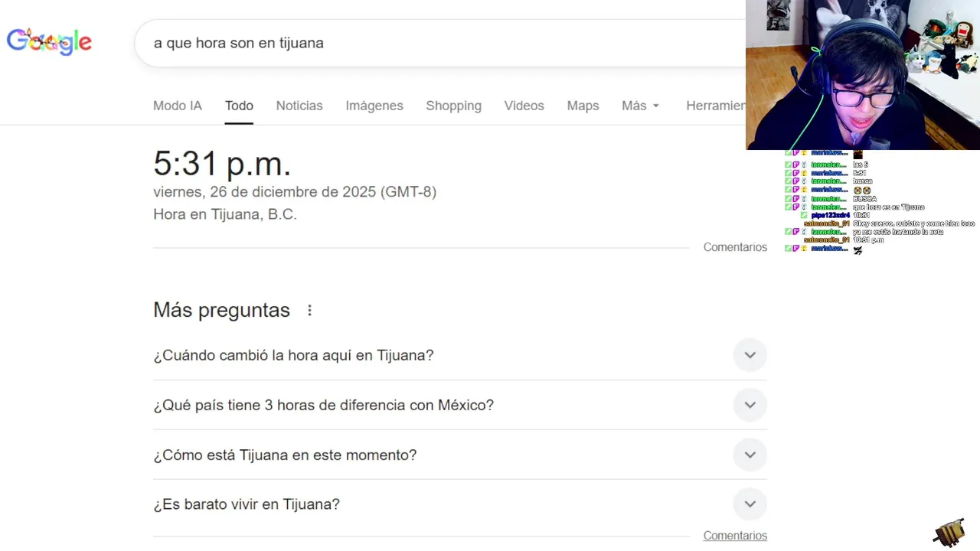Click the Google holiday logo
This screenshot has height=551, width=980.
[49, 42]
